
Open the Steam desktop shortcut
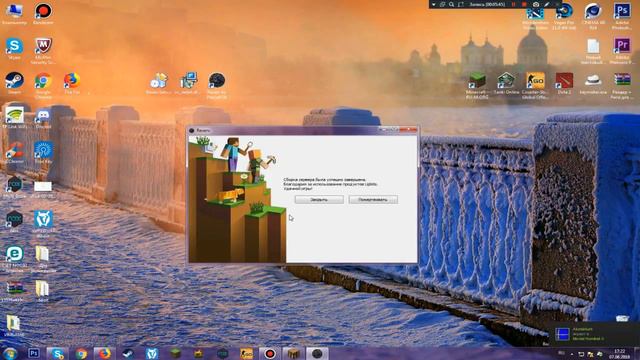click(14, 82)
